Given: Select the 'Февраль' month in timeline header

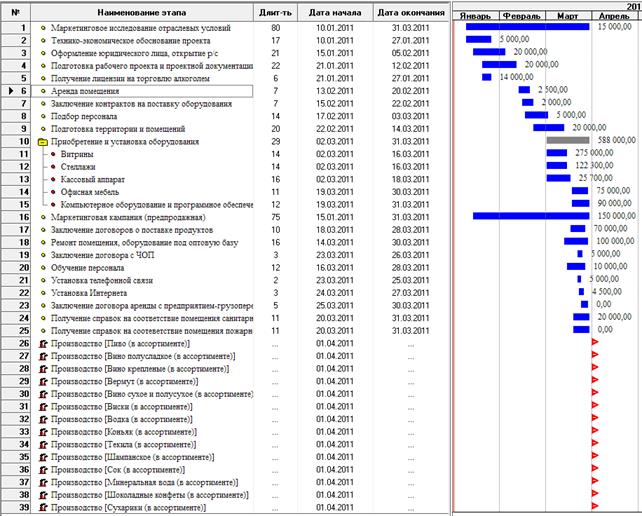Looking at the screenshot, I should point(521,17).
